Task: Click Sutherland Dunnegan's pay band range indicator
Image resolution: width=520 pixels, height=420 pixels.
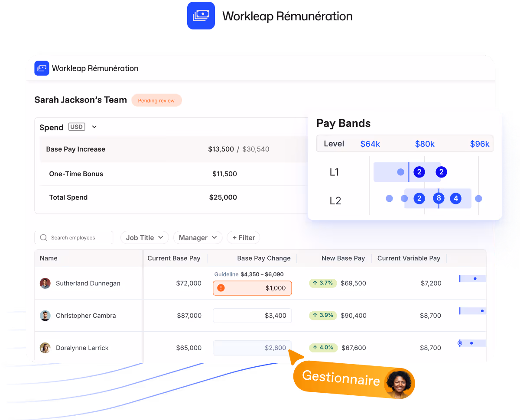Action: 473,278
